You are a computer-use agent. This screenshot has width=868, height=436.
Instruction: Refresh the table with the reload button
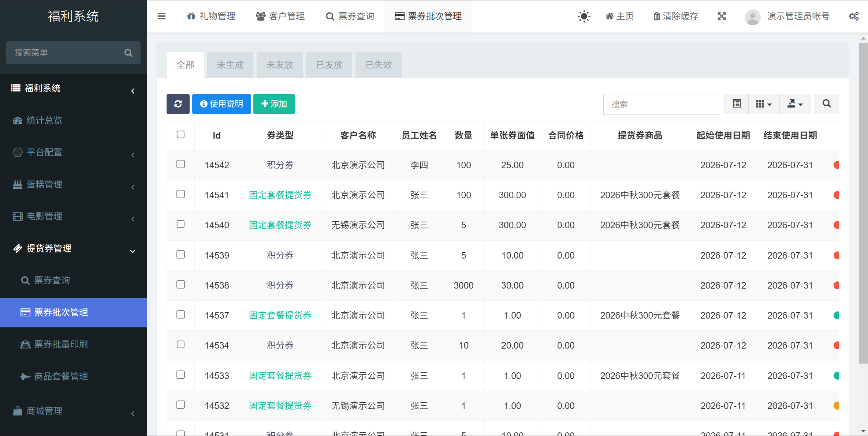(178, 104)
